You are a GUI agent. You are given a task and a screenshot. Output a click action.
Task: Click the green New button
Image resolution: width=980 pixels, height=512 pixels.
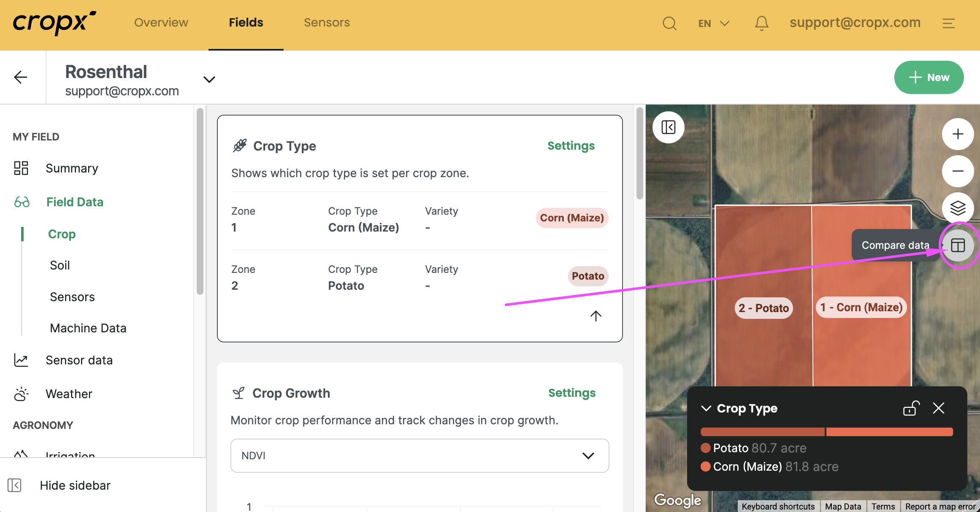[x=929, y=77]
